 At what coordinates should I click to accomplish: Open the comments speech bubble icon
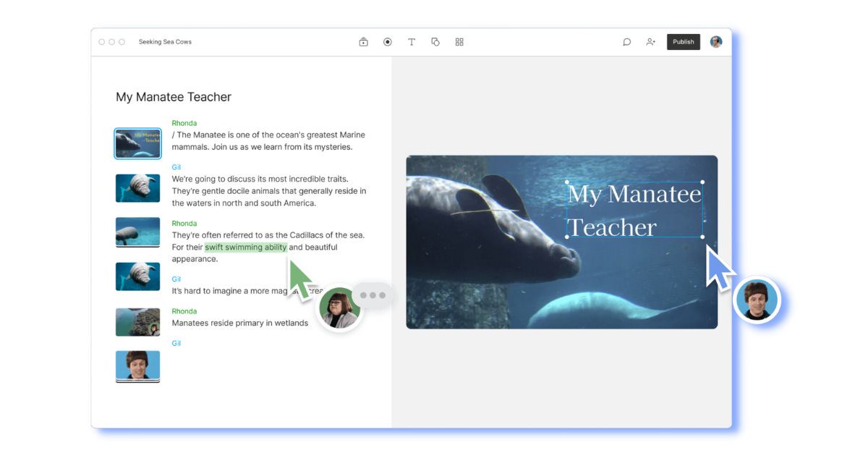[x=627, y=42]
